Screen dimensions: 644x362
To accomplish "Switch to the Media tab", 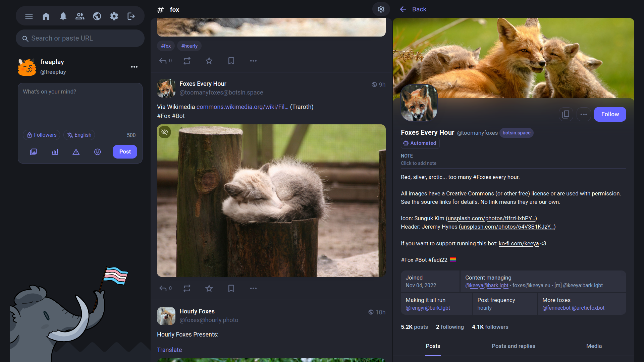I will point(594,346).
